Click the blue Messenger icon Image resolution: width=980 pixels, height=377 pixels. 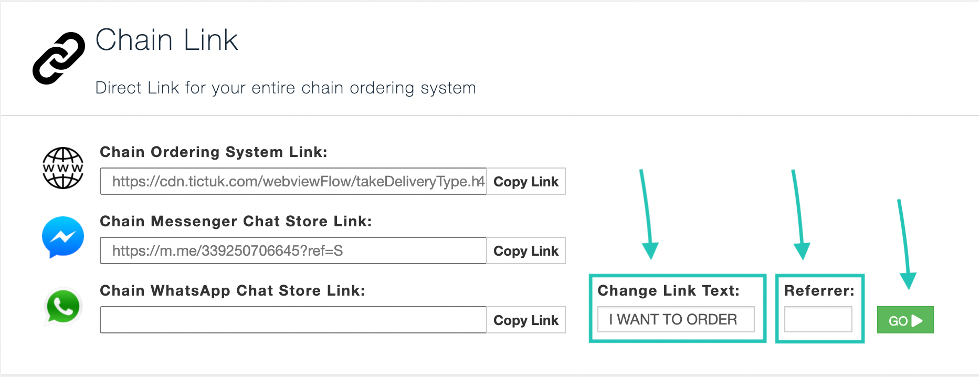[63, 237]
